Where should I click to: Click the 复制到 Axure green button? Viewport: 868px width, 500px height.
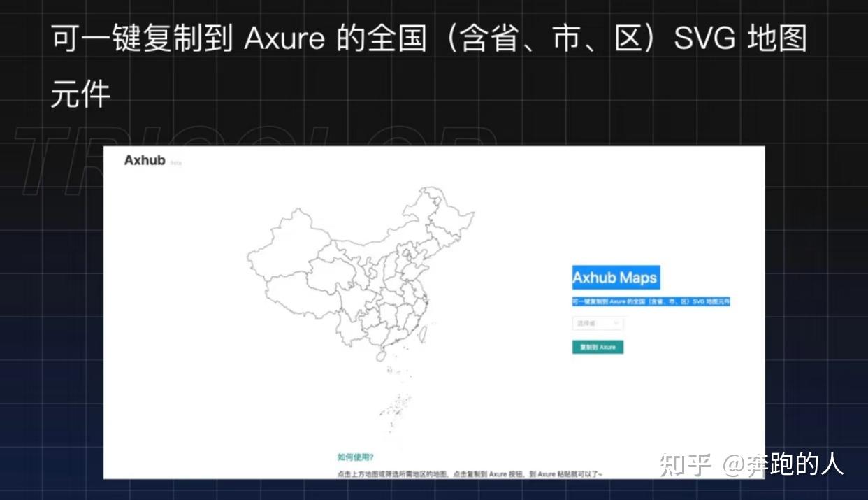(x=598, y=346)
